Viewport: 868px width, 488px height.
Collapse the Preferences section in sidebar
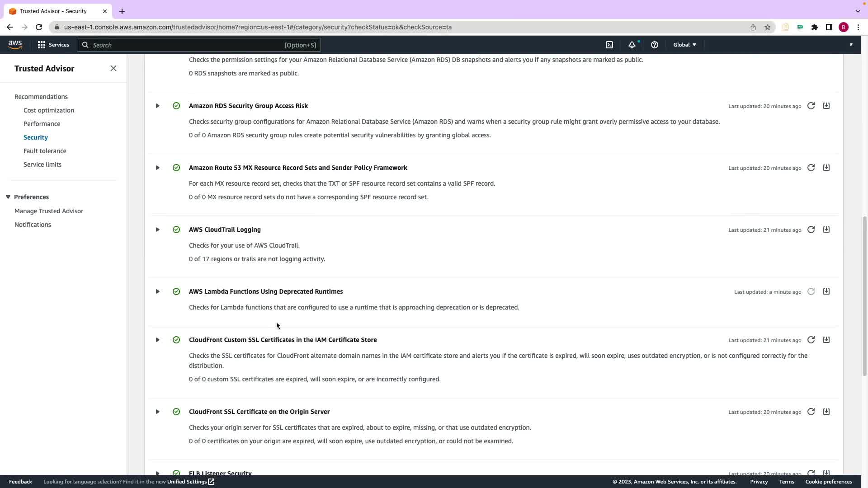[8, 197]
